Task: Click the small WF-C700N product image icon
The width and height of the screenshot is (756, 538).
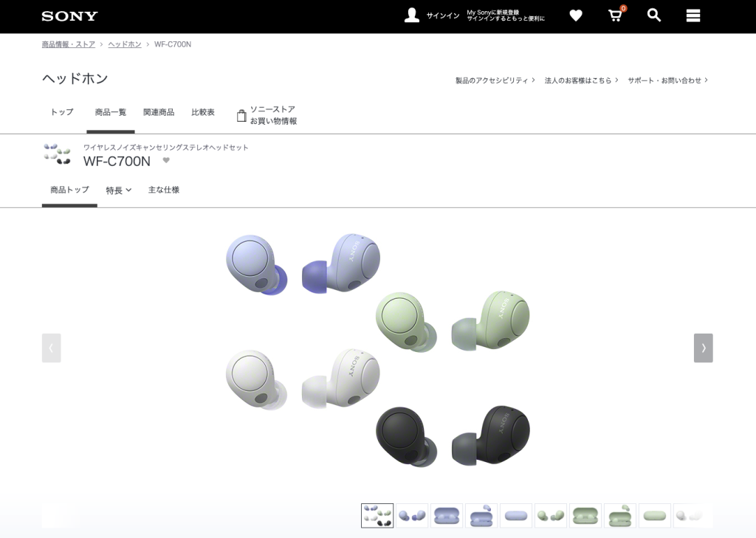Action: [x=57, y=154]
